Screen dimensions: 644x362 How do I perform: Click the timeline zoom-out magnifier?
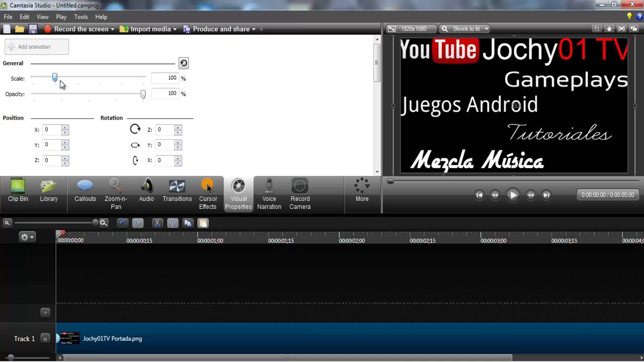tap(7, 223)
